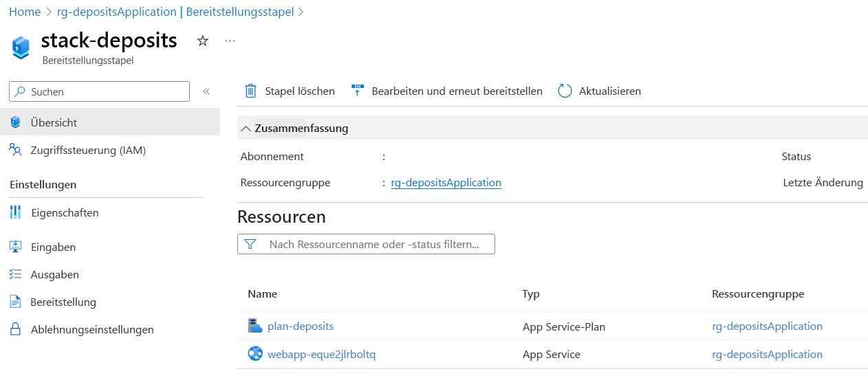The height and width of the screenshot is (378, 868).
Task: Open the webapp-eque2jlrboltq resource link
Action: tap(321, 355)
